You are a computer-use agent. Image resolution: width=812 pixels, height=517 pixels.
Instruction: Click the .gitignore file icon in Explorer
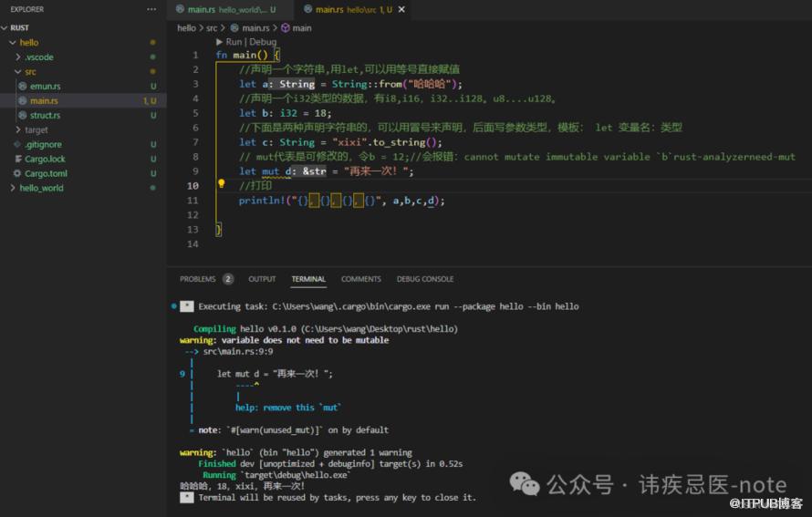17,144
